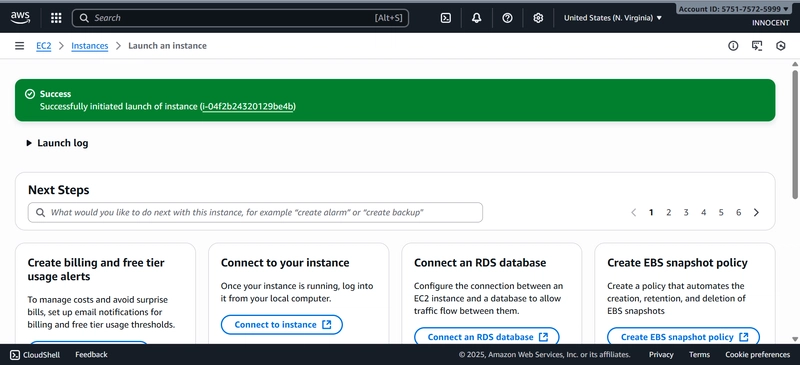Open the hexagon preferences icon
The height and width of the screenshot is (365, 800).
tap(781, 46)
